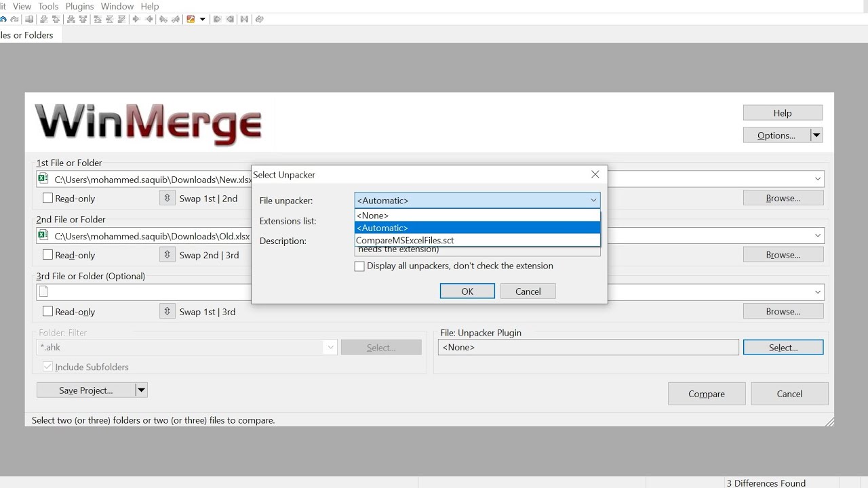868x488 pixels.
Task: Click the Unpacker Plugin <None> field
Action: pos(589,347)
